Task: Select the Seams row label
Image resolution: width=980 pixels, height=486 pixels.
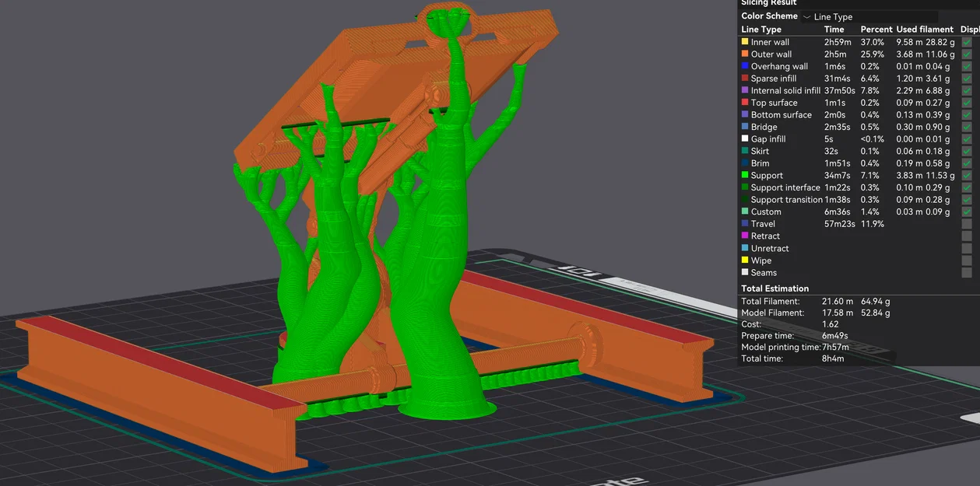Action: [764, 273]
